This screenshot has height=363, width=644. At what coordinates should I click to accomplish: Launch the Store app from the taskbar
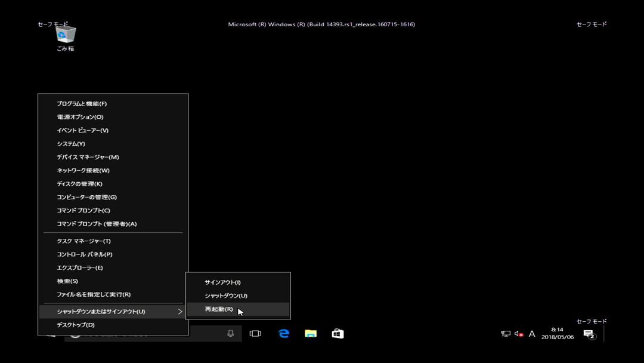338,334
